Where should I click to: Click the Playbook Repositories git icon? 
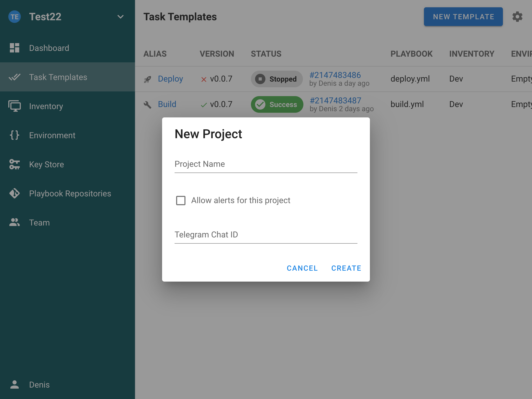click(15, 193)
